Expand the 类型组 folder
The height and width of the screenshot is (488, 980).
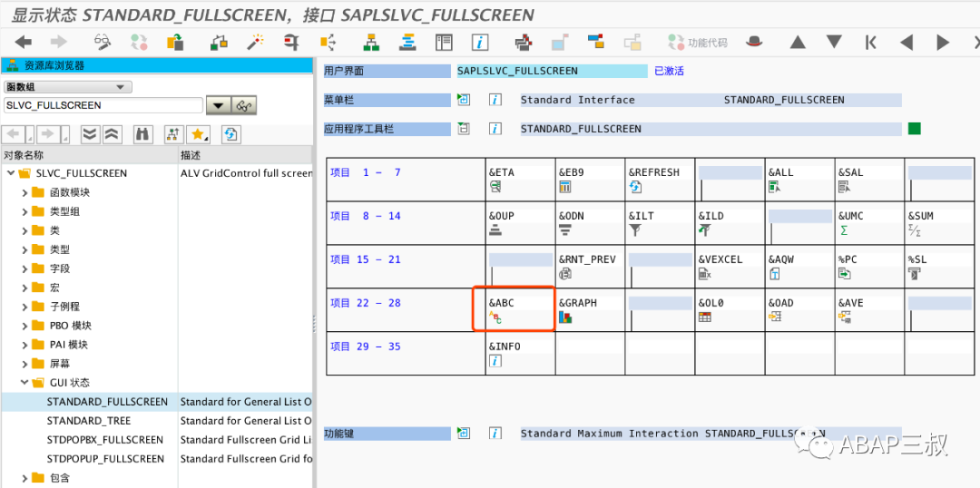(24, 211)
